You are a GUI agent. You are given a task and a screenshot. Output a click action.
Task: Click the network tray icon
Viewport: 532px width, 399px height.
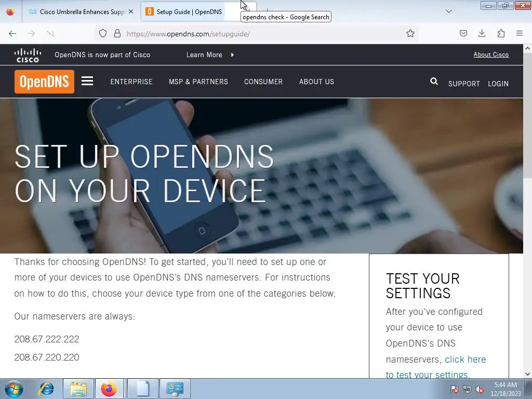click(x=467, y=390)
